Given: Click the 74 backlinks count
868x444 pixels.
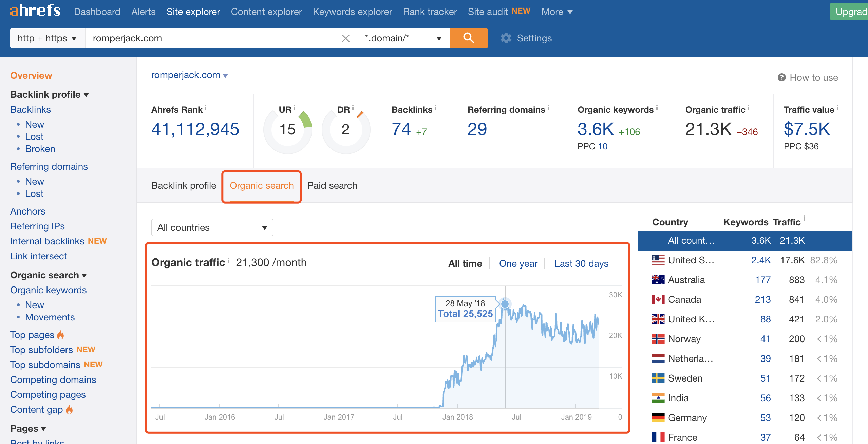Looking at the screenshot, I should (401, 129).
